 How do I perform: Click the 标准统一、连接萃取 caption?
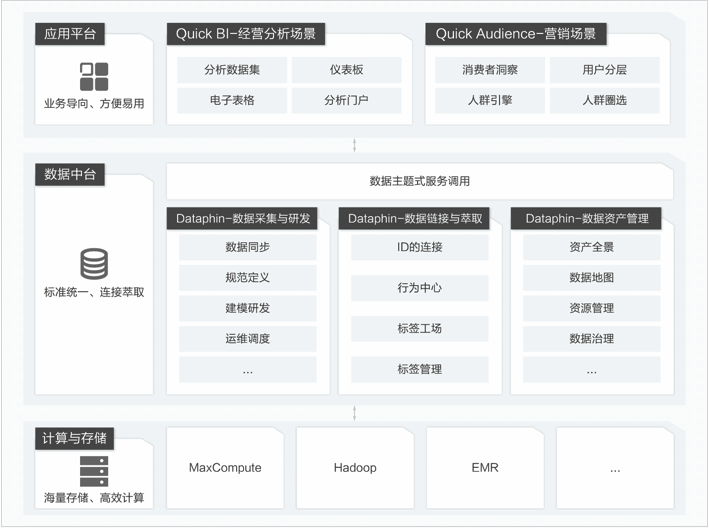tap(94, 292)
